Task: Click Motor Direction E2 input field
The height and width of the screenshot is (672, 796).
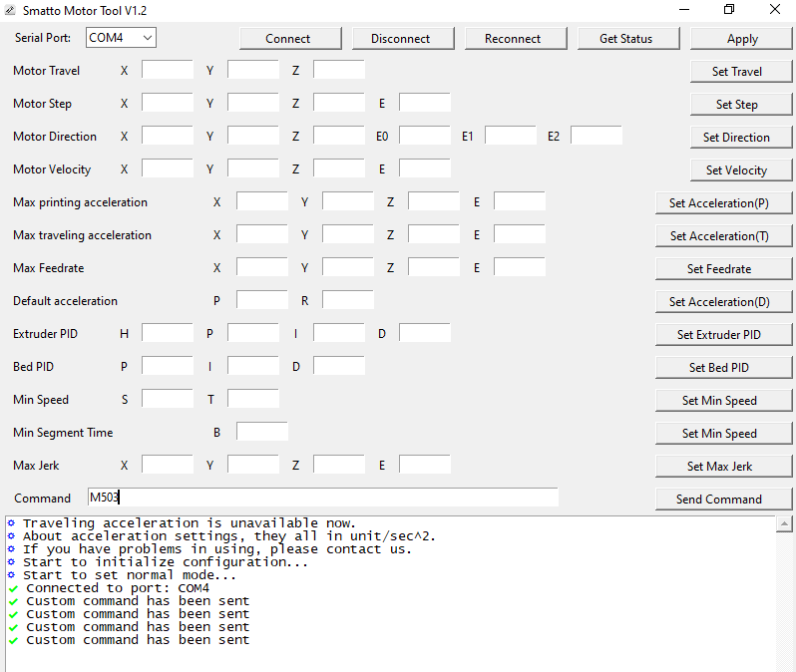Action: (x=597, y=136)
